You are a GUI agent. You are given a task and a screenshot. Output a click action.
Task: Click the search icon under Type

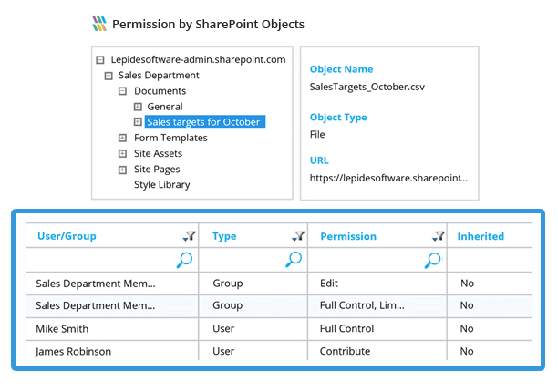pyautogui.click(x=294, y=259)
